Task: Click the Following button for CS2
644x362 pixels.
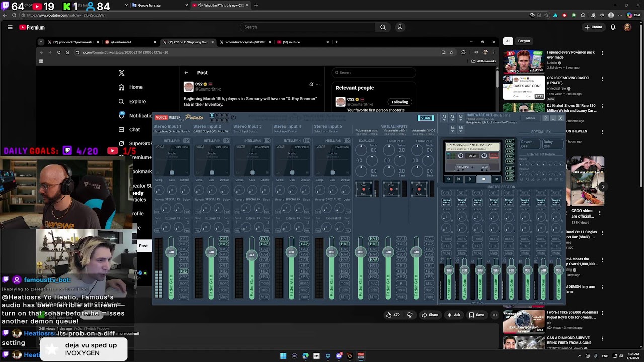Action: coord(400,102)
